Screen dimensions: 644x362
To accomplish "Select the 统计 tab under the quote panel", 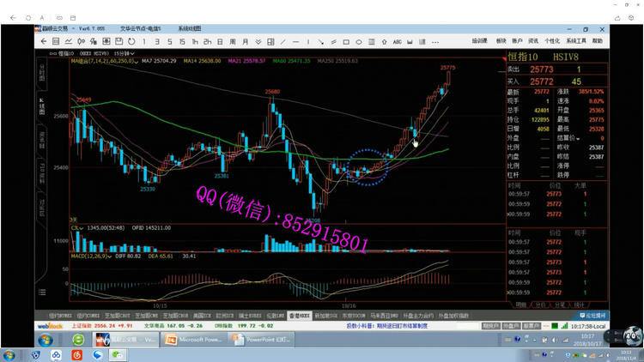I will [x=578, y=304].
